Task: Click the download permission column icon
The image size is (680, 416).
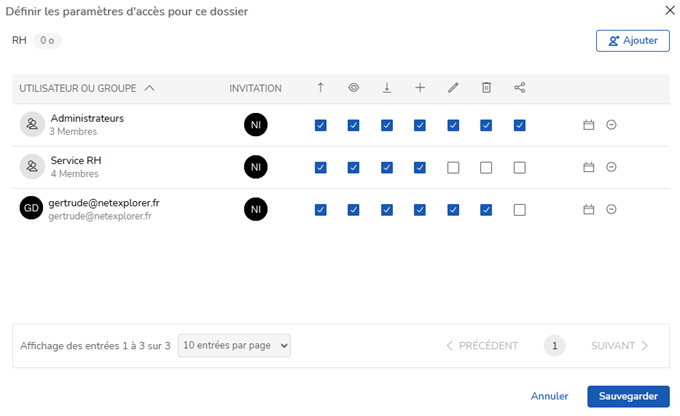Action: [386, 88]
